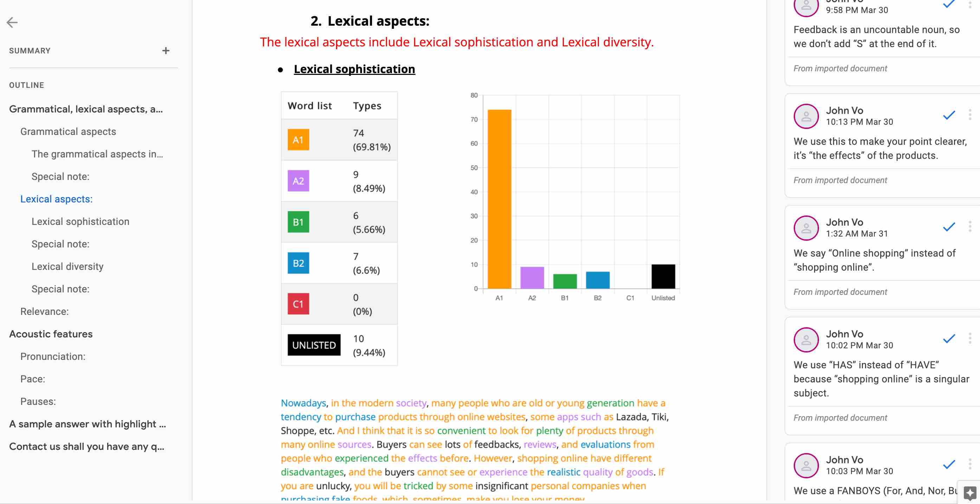Viewport: 980px width, 504px height.
Task: Select the Lexical diversity outline item
Action: coord(67,267)
